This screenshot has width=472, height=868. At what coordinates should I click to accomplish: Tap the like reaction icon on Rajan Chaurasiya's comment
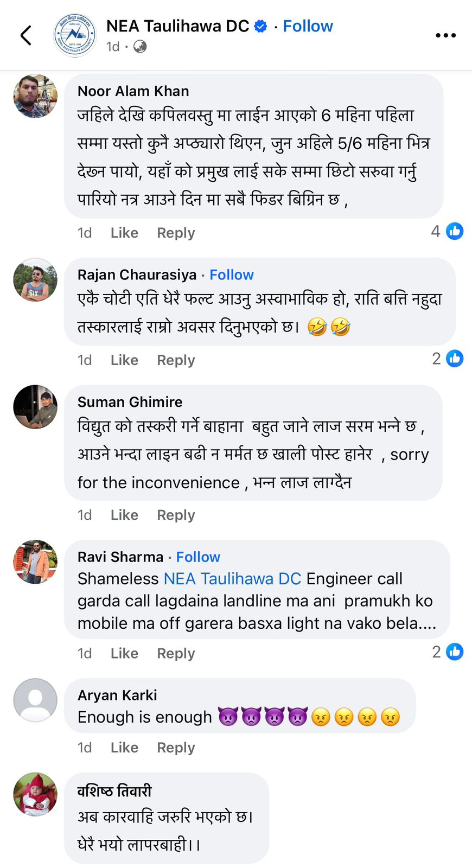coord(455,359)
